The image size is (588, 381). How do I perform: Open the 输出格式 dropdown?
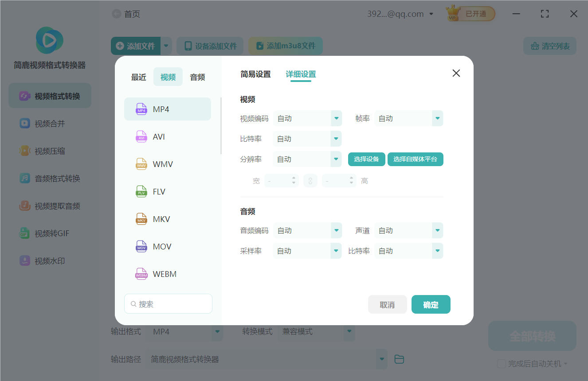pos(184,331)
